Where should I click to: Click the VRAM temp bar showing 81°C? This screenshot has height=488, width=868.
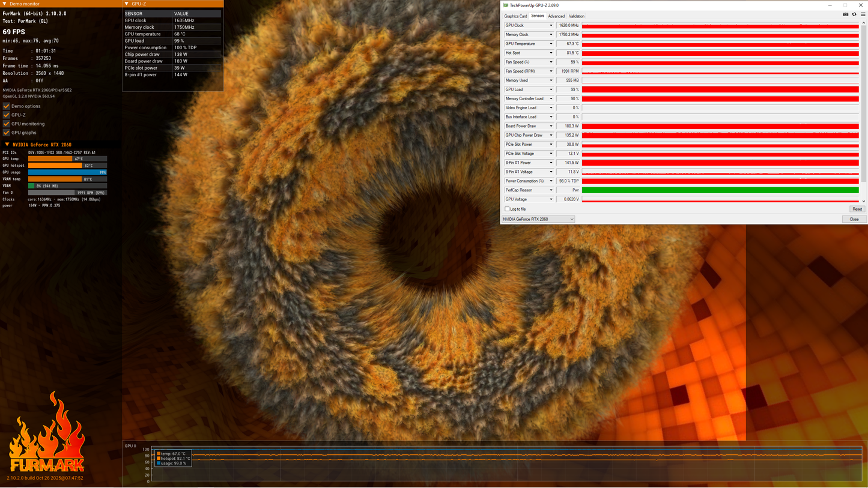coord(68,179)
